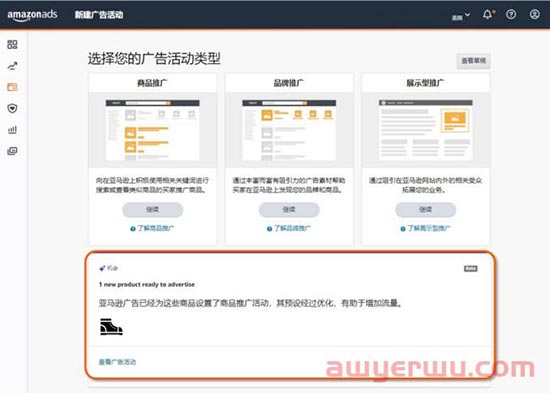Click the 查看草稿 button
The height and width of the screenshot is (393, 550).
click(x=473, y=61)
